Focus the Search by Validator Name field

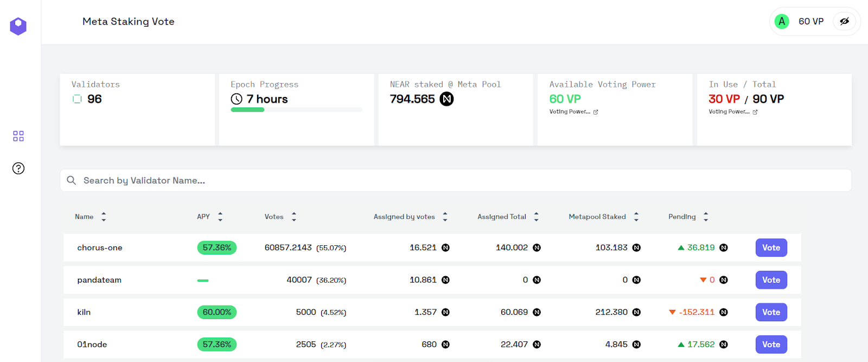click(x=456, y=180)
